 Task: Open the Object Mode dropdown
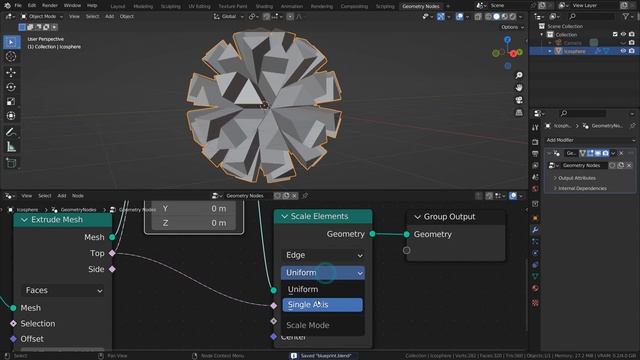(42, 16)
